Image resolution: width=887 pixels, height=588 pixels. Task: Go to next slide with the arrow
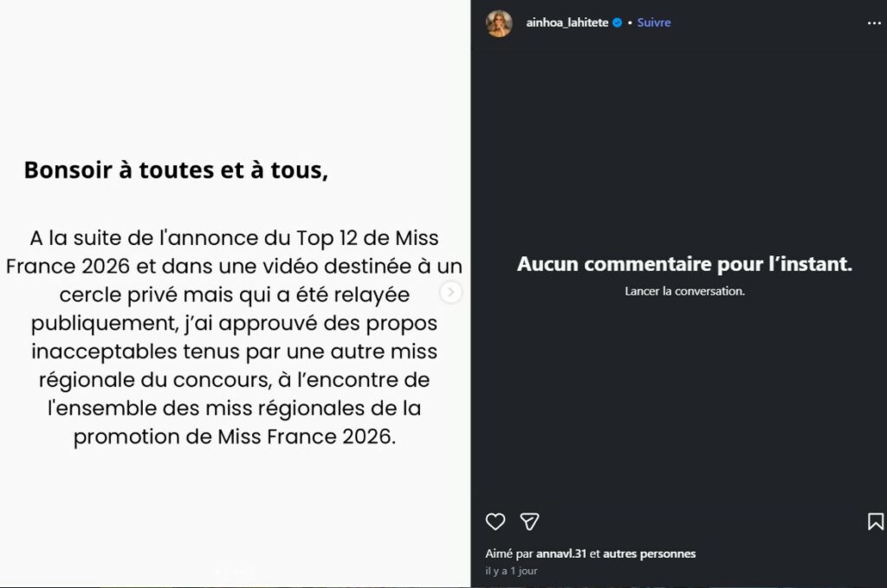(x=450, y=293)
